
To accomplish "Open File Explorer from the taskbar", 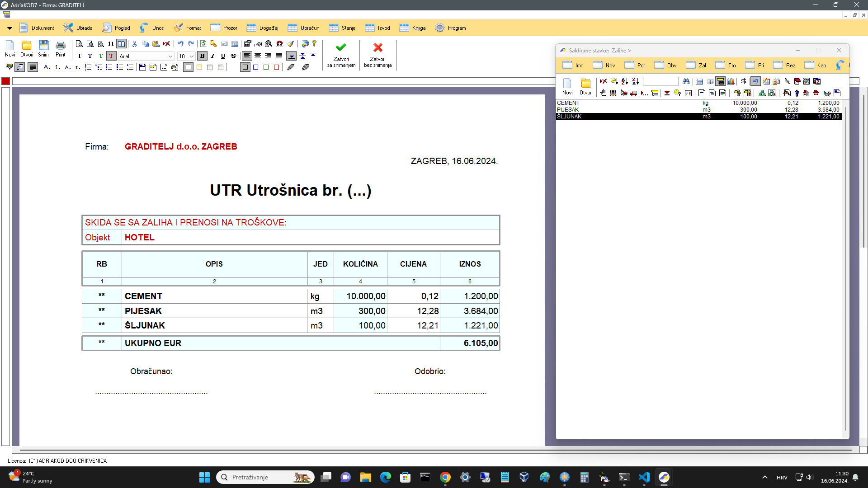I will coord(366,477).
